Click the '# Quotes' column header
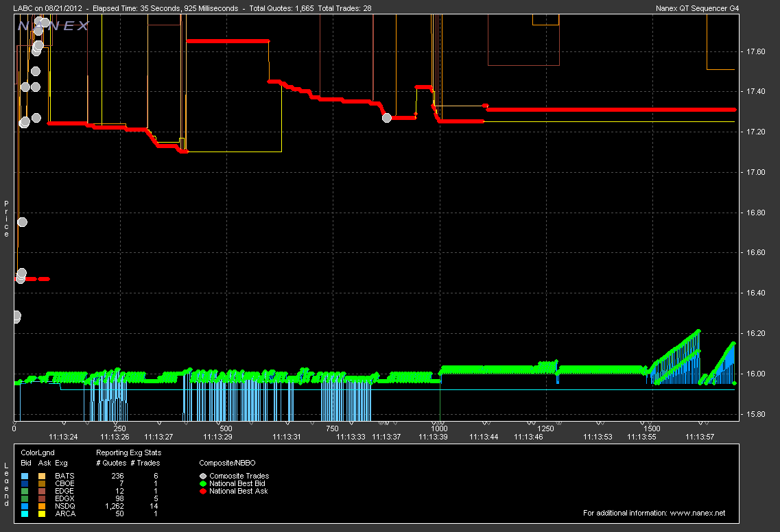The image size is (780, 532). click(111, 463)
